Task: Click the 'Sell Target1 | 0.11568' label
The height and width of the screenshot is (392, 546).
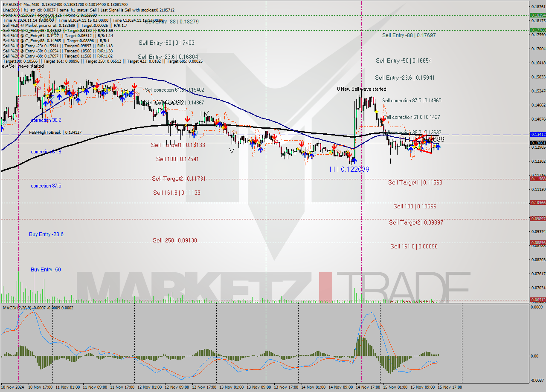Action: pyautogui.click(x=415, y=182)
